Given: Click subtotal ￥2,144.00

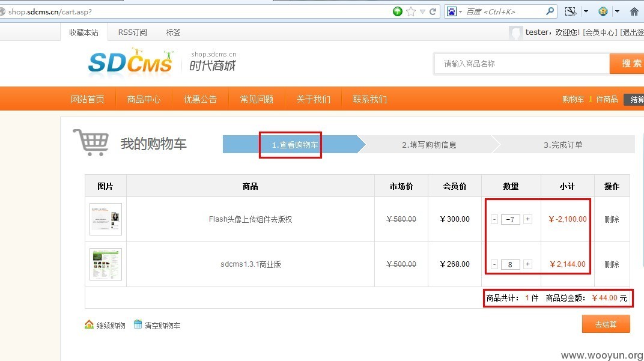Looking at the screenshot, I should pos(568,264).
